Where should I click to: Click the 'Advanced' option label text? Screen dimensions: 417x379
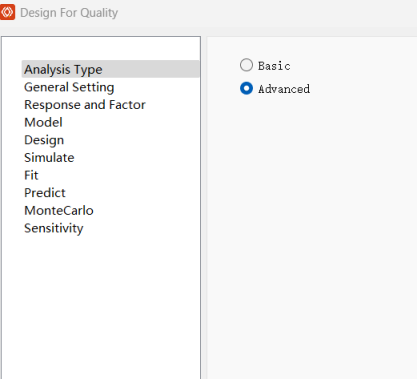[284, 89]
